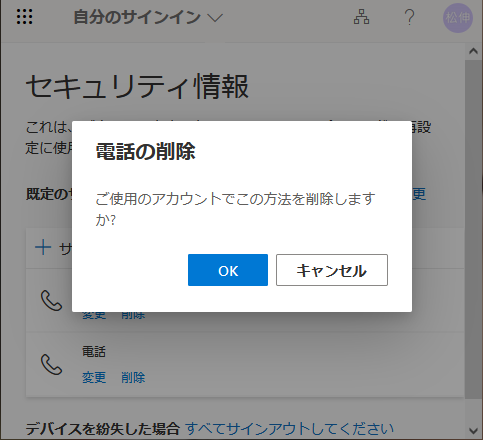Click 削除 link under 電話 entry

(133, 379)
